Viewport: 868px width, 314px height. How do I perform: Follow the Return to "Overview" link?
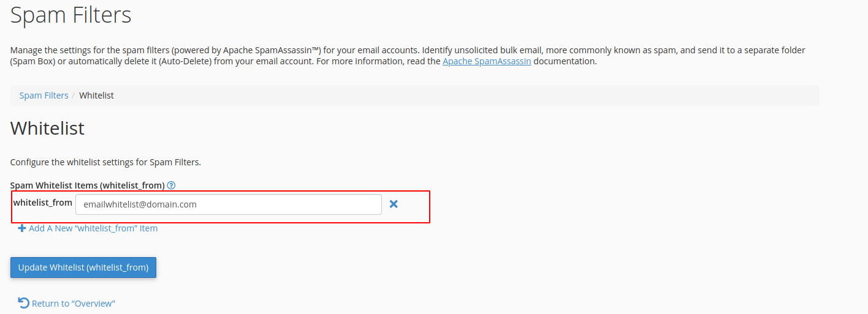[x=74, y=304]
